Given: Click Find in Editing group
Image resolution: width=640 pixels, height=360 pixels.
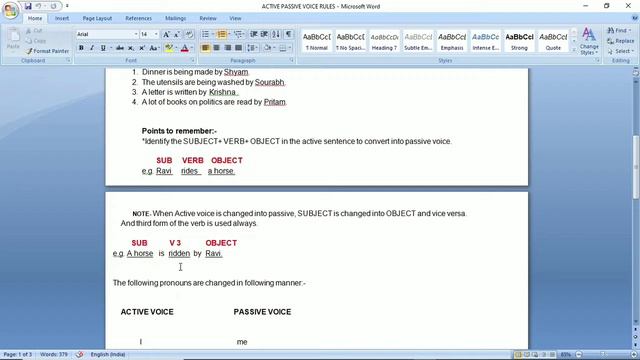Looking at the screenshot, I should pyautogui.click(x=619, y=31).
